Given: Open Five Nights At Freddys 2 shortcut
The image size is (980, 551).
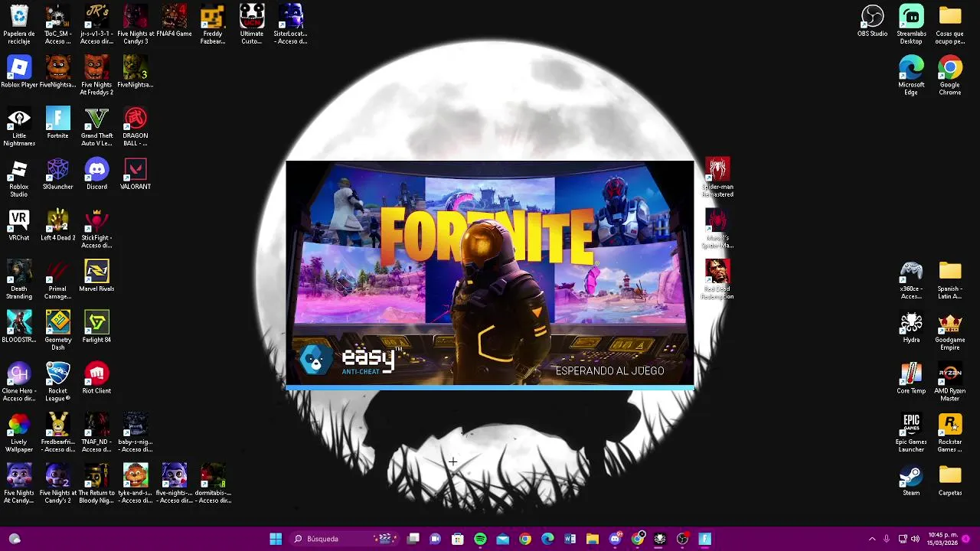Looking at the screenshot, I should tap(96, 75).
